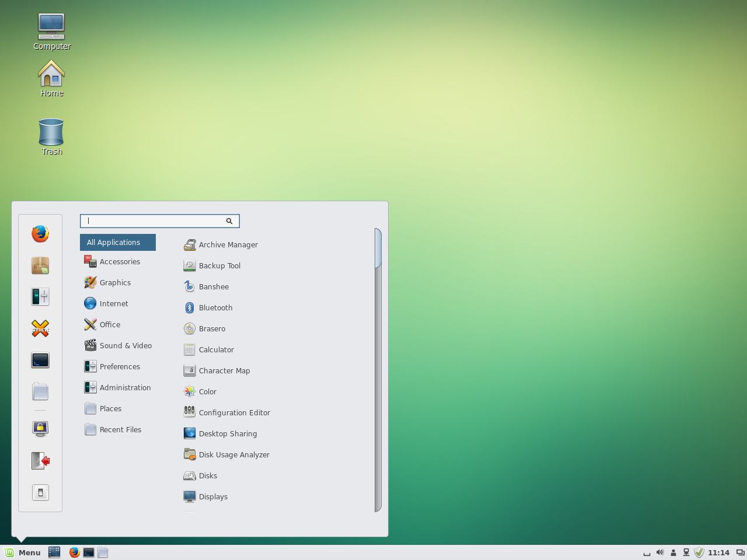Launch Disks utility
This screenshot has width=747, height=560.
200,476
